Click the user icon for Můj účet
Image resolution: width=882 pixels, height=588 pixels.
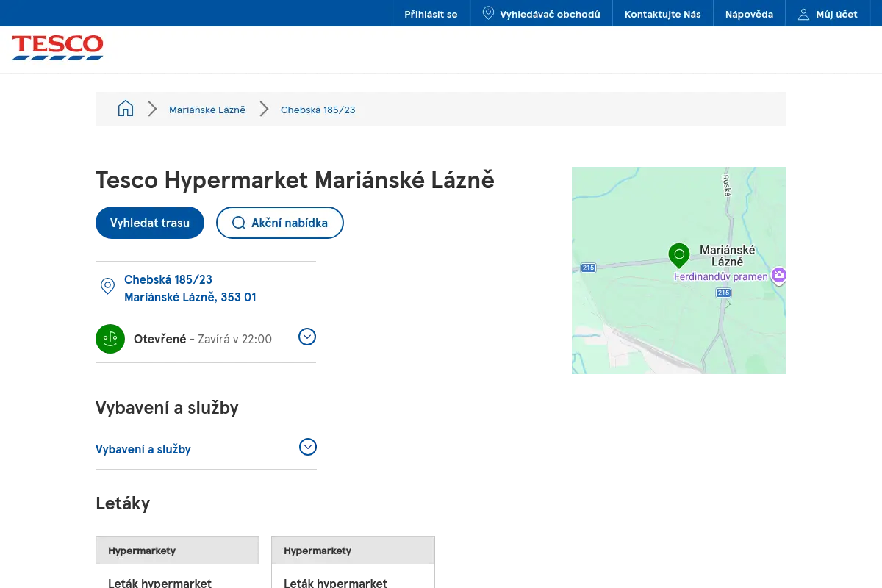click(803, 14)
